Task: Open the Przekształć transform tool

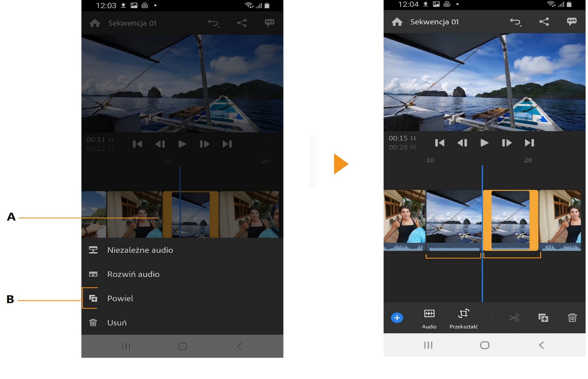Action: (x=463, y=318)
